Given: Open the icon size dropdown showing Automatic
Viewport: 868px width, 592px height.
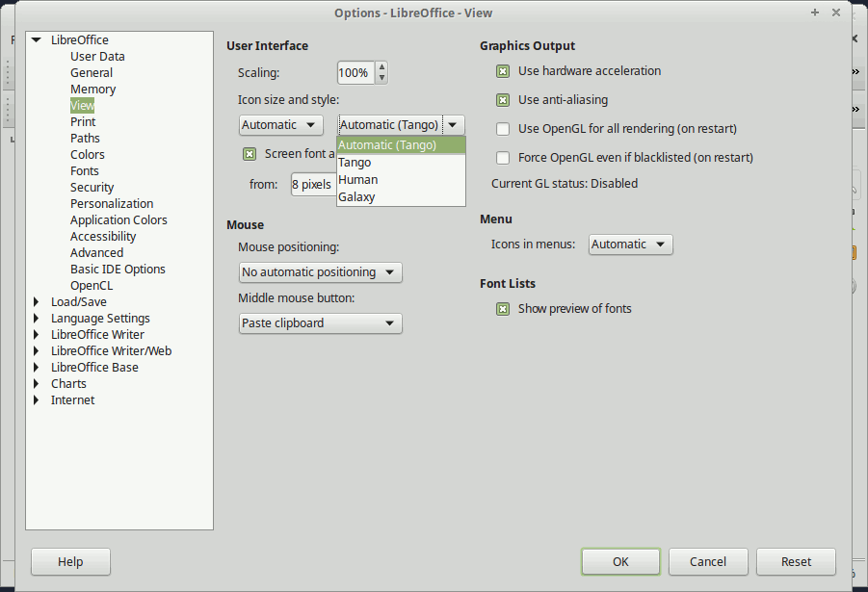Looking at the screenshot, I should (280, 124).
